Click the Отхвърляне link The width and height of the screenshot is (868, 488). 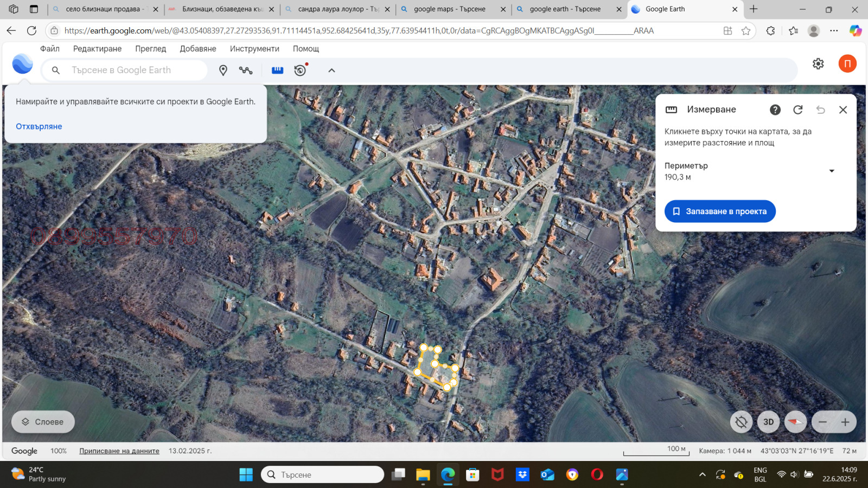[39, 126]
